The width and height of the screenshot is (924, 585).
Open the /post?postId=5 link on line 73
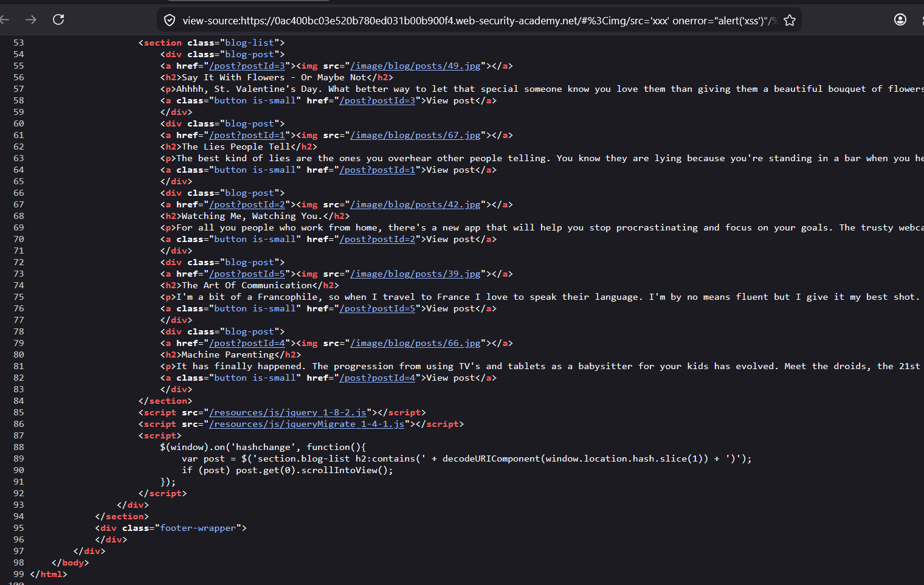coord(247,274)
